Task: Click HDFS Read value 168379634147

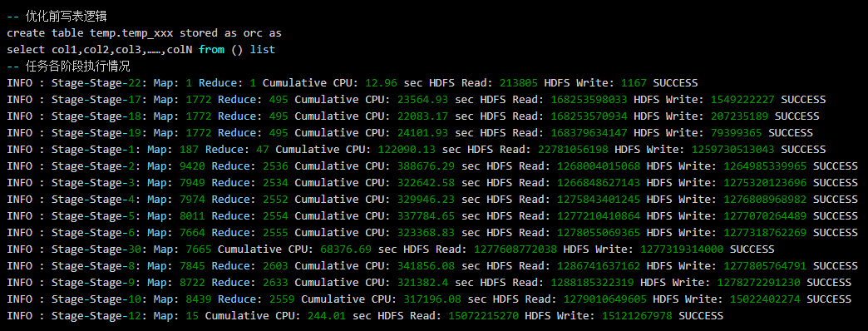Action: tap(589, 133)
